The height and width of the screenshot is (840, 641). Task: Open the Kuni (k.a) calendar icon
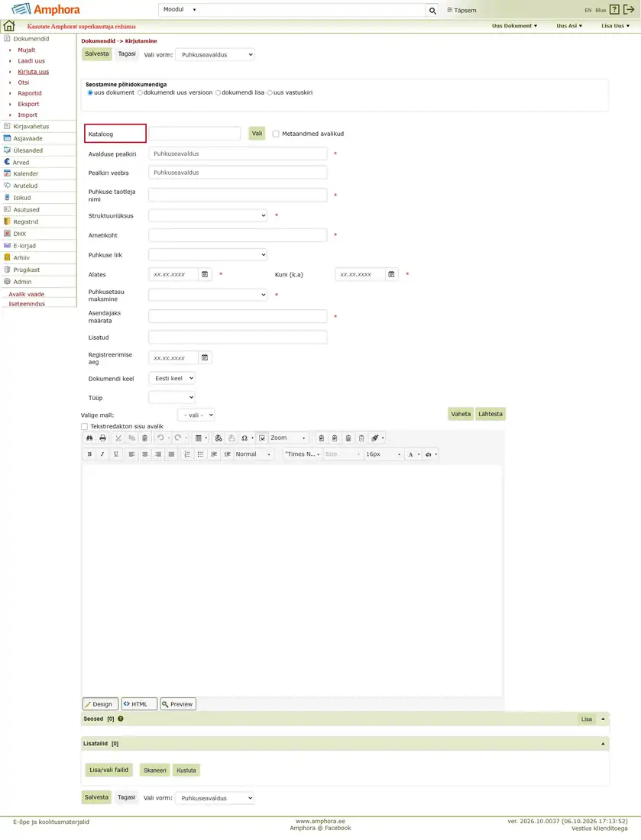(x=391, y=274)
